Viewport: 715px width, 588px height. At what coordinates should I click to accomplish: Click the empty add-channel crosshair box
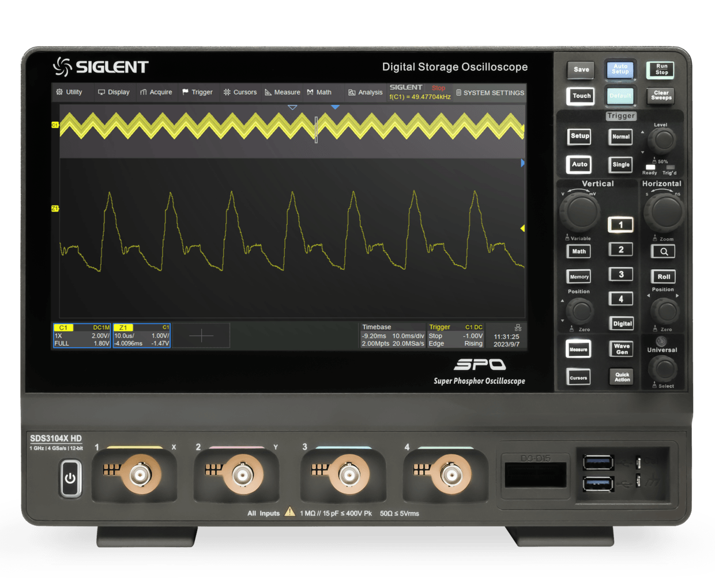pos(201,336)
